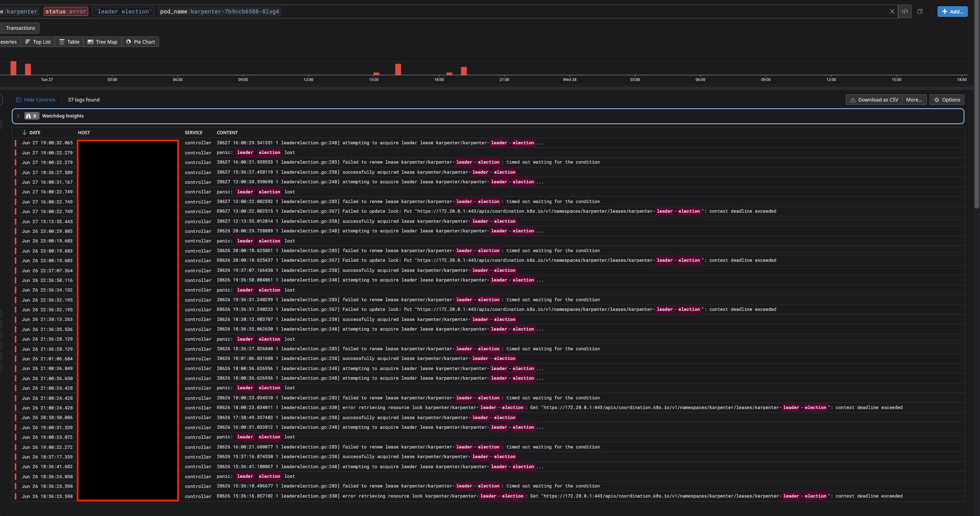Hide Controls sidebar toggle
This screenshot has width=980, height=516.
click(36, 100)
